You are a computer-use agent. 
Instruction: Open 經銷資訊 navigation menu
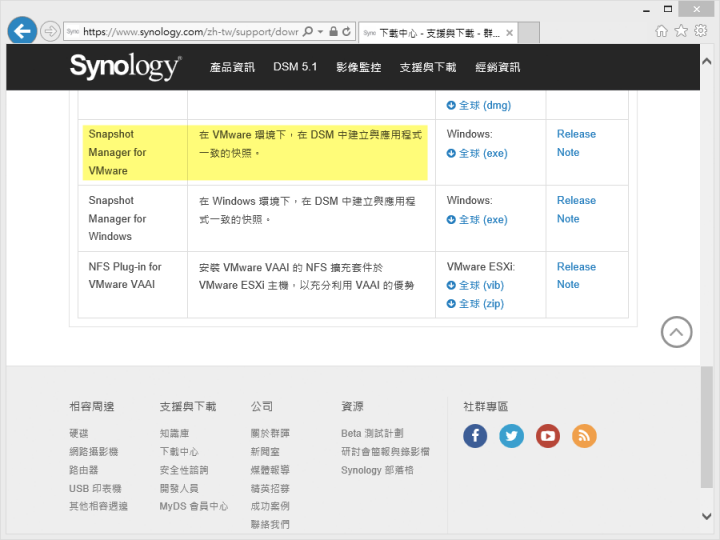[498, 67]
